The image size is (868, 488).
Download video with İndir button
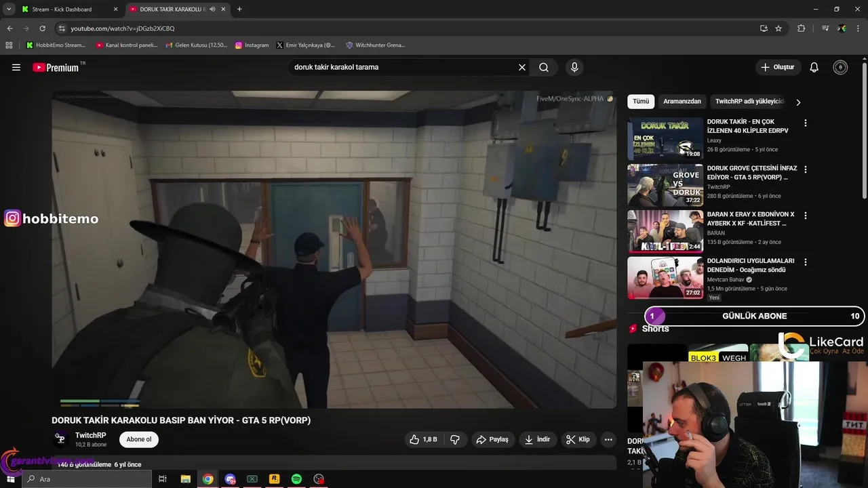537,439
